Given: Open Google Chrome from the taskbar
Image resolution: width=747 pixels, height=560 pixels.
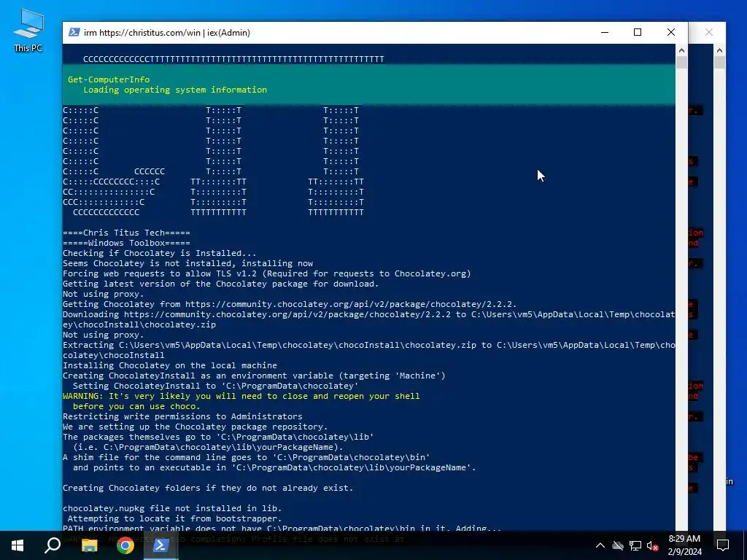Looking at the screenshot, I should pyautogui.click(x=125, y=545).
